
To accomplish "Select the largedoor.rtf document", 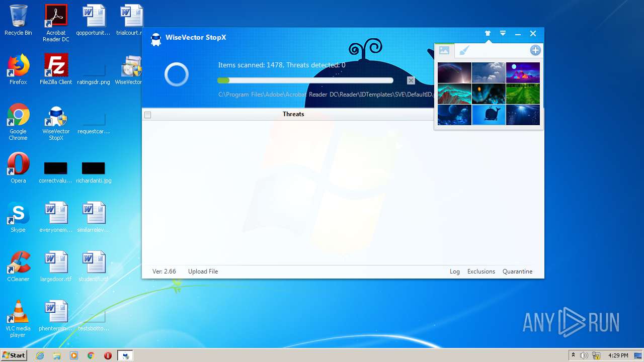I will tap(56, 266).
